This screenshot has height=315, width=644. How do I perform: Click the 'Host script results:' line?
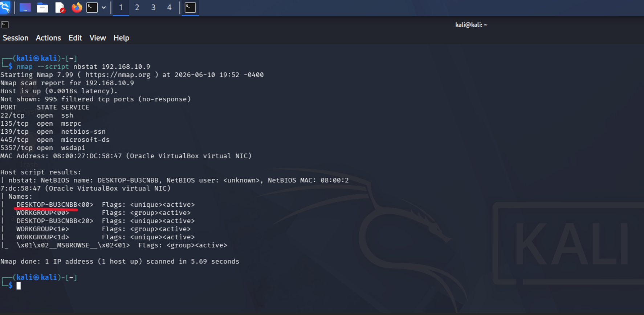pyautogui.click(x=41, y=172)
